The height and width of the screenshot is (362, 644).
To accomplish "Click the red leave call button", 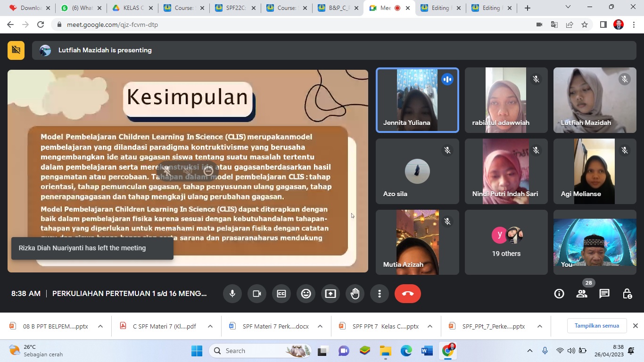I will (x=408, y=294).
